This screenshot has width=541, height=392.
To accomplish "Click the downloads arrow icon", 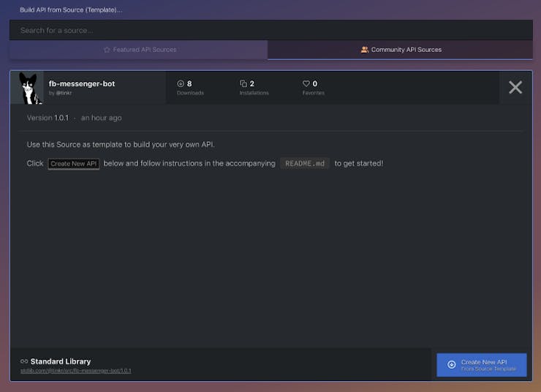I will [181, 83].
